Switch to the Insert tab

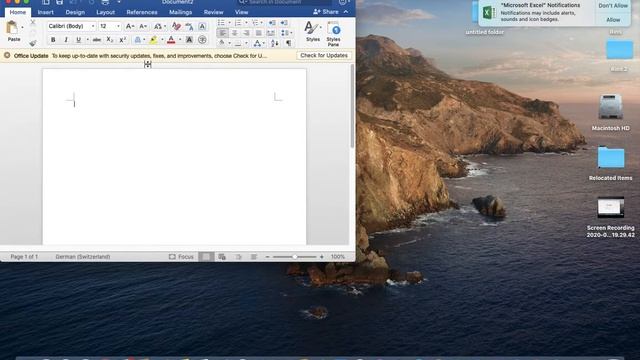[46, 12]
